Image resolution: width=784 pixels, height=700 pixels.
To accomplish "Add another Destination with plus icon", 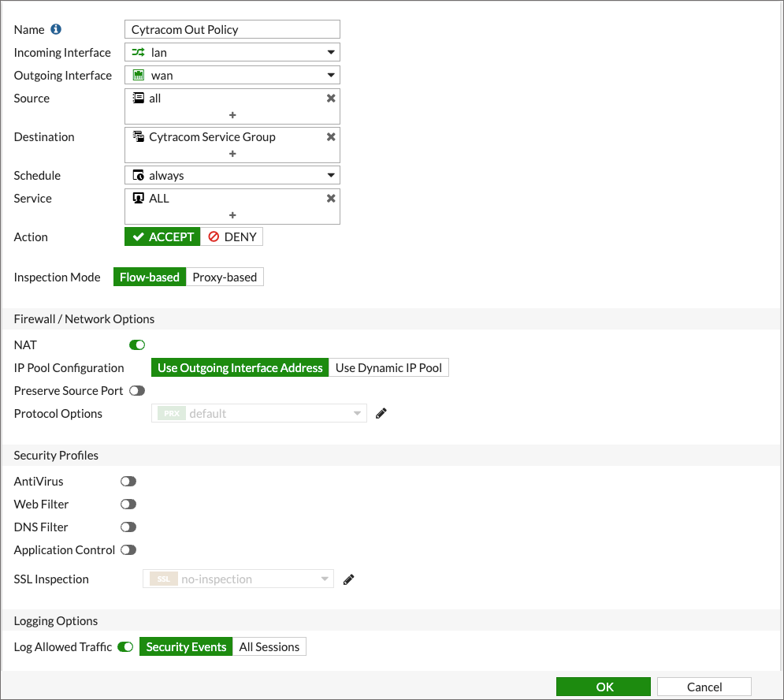I will tap(232, 154).
